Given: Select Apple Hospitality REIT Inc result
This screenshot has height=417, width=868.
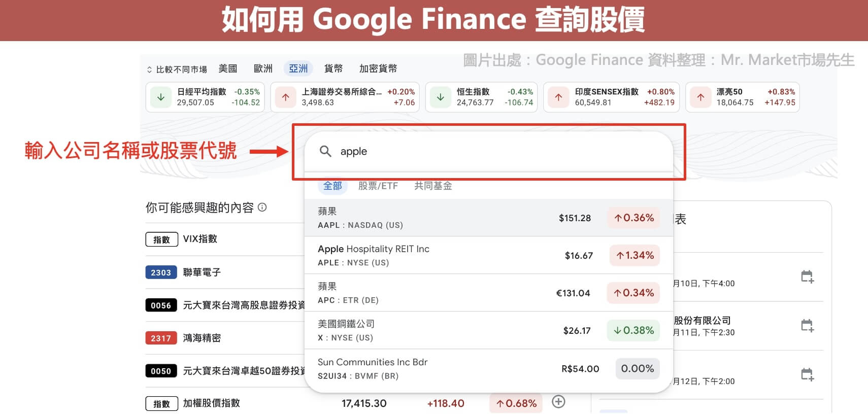Looking at the screenshot, I should 489,255.
